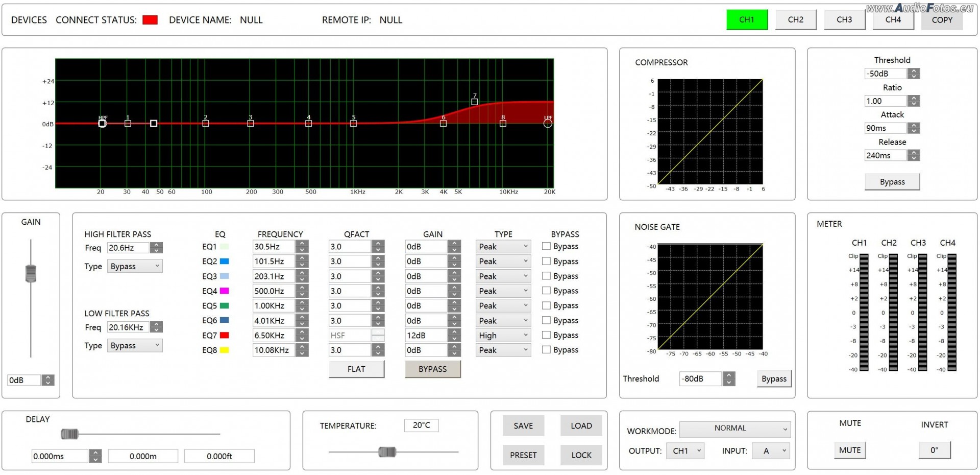
Task: Click EQ1 frequency spinner arrows
Action: tap(302, 247)
